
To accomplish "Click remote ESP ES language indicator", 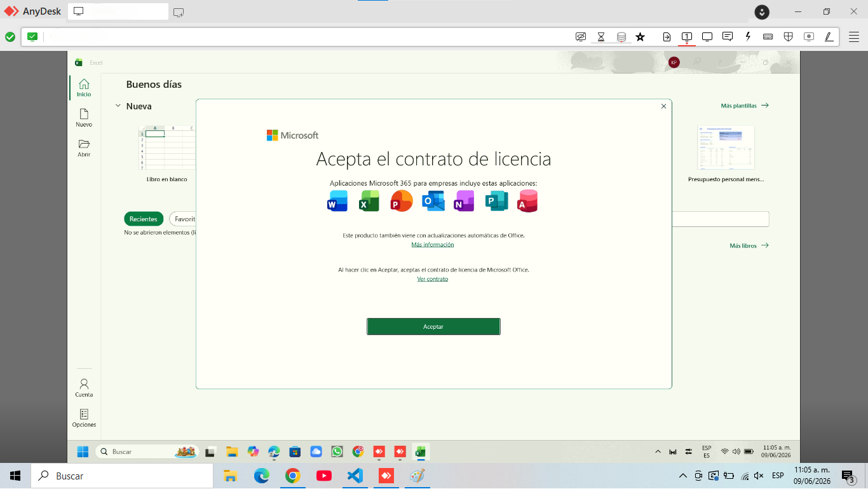I will point(707,451).
